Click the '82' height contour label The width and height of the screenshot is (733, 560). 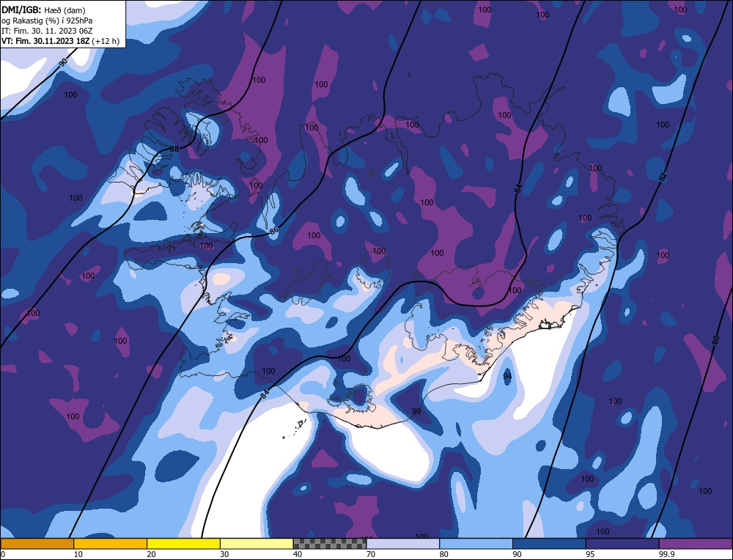click(662, 177)
